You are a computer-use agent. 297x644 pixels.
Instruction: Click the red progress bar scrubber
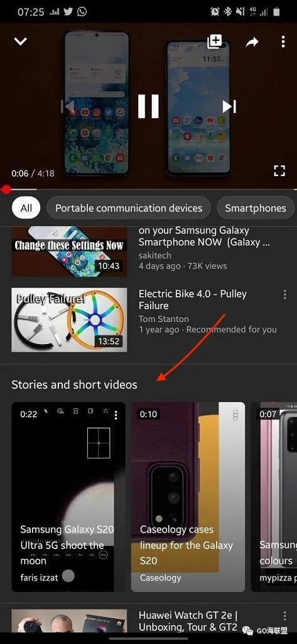pos(6,189)
